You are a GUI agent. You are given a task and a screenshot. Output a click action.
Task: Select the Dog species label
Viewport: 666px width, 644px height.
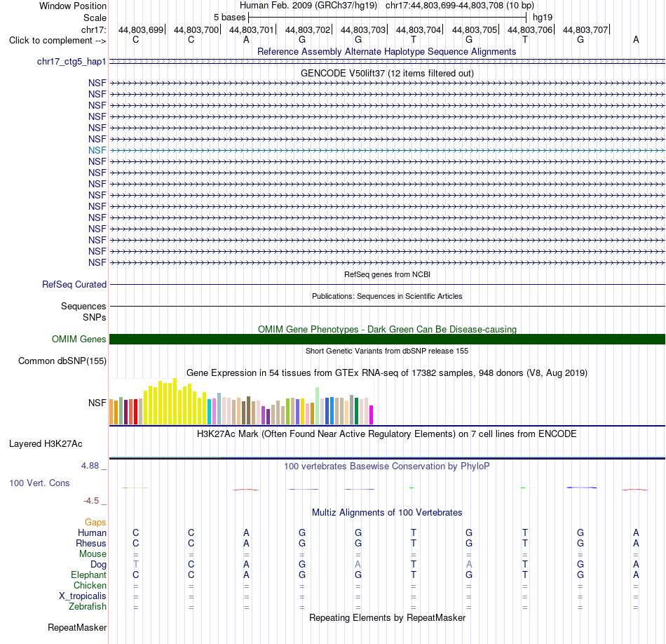pos(98,565)
